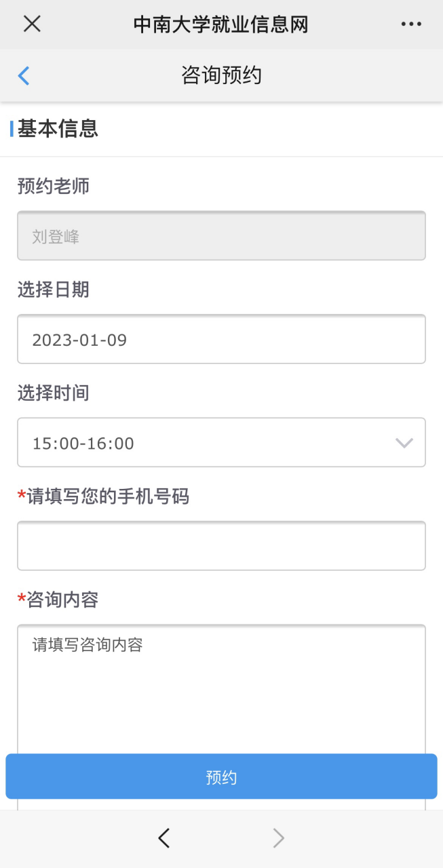This screenshot has height=868, width=443.
Task: Tap the blue back chevron beside 咨询预约
Action: 24,75
